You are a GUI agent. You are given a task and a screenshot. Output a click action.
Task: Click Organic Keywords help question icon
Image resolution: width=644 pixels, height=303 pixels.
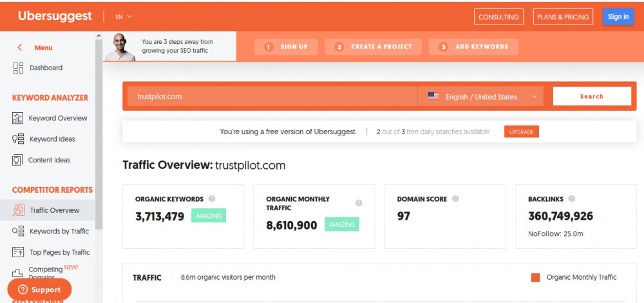coord(212,199)
